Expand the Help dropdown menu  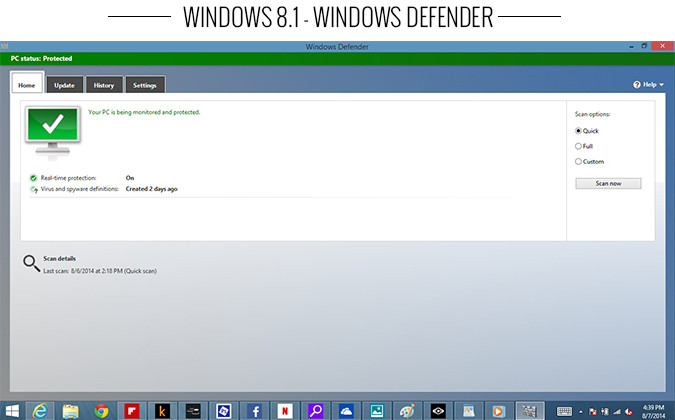tap(649, 85)
